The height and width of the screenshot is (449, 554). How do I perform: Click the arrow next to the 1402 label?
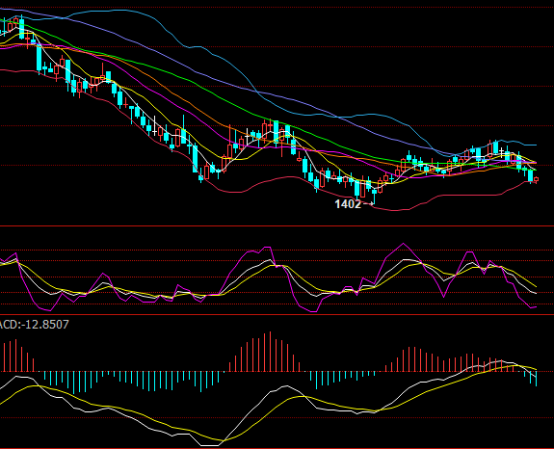pyautogui.click(x=368, y=204)
